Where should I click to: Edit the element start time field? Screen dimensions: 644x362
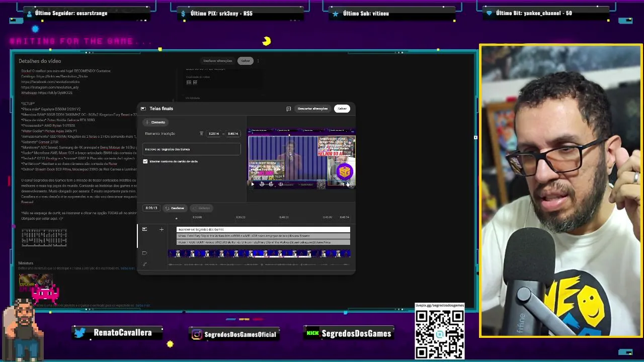[x=214, y=134]
